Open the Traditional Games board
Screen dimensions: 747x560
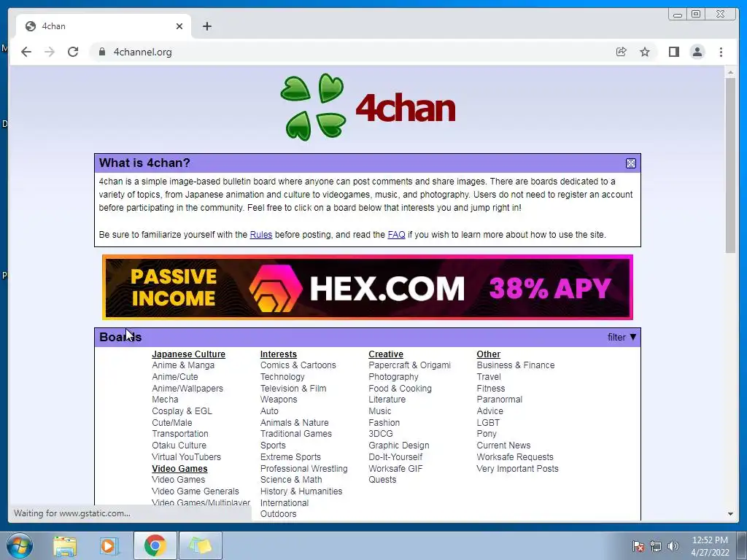(x=296, y=434)
